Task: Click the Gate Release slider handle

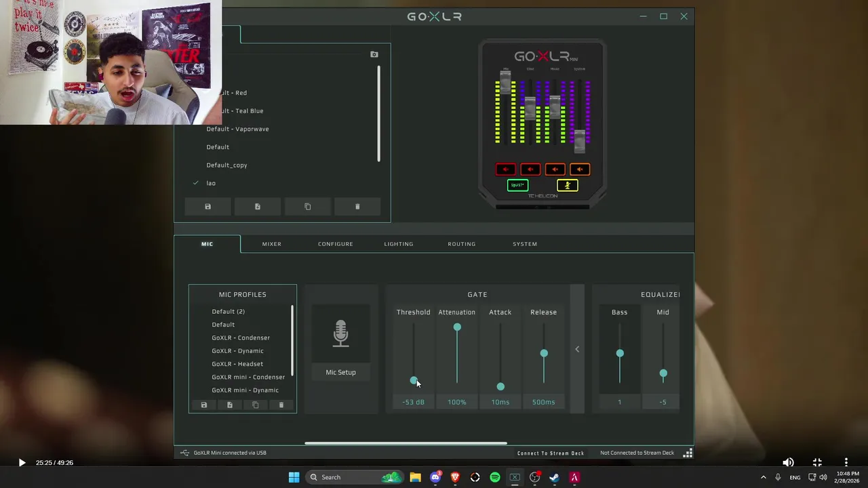Action: tap(544, 353)
